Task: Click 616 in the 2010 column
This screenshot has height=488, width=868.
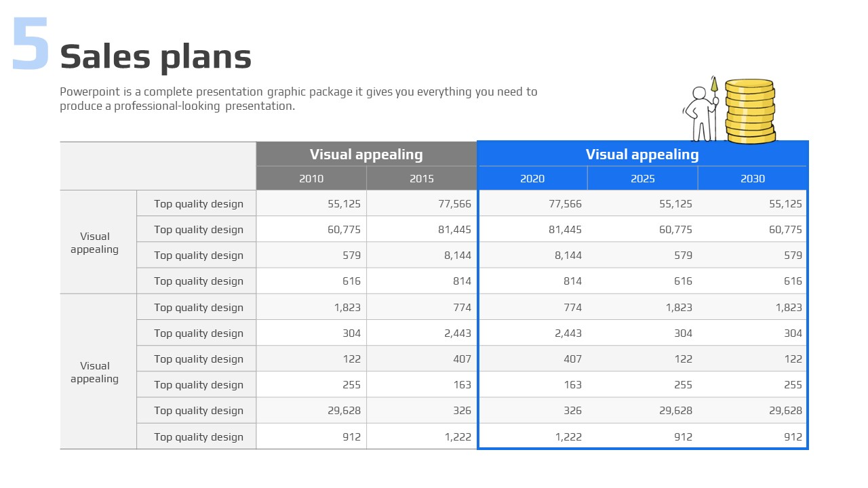Action: point(351,281)
